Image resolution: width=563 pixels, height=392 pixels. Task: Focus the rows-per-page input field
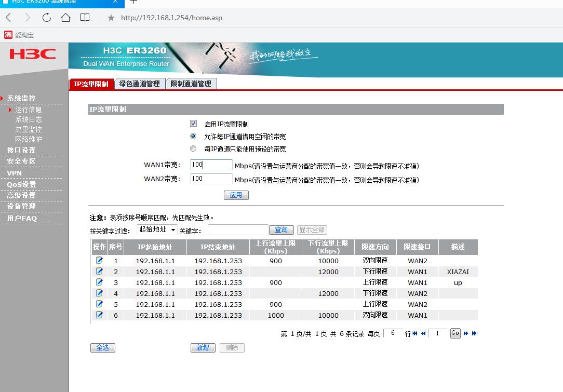393,333
